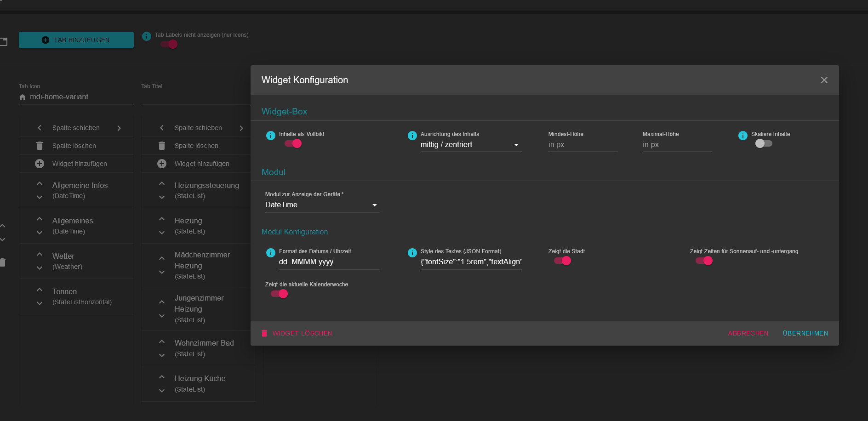Move Wetter widget up
Image resolution: width=868 pixels, height=421 pixels.
[x=40, y=255]
